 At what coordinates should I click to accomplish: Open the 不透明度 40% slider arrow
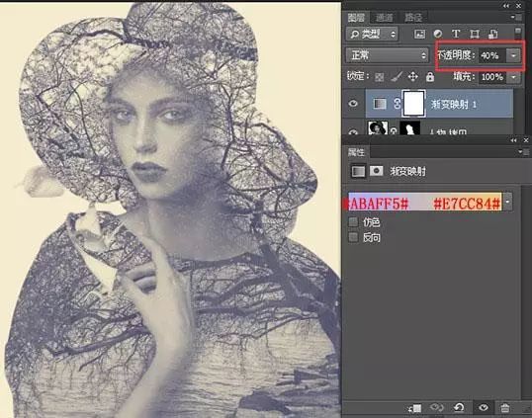pyautogui.click(x=513, y=55)
